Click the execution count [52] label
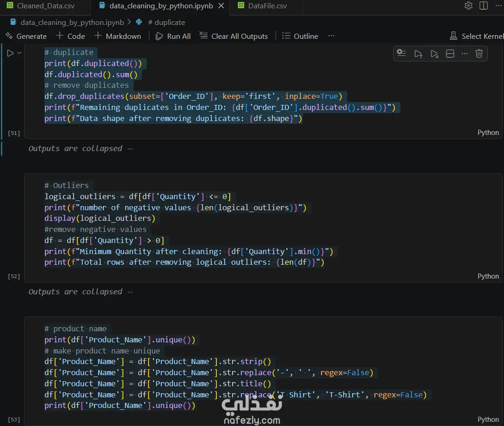 (x=14, y=276)
